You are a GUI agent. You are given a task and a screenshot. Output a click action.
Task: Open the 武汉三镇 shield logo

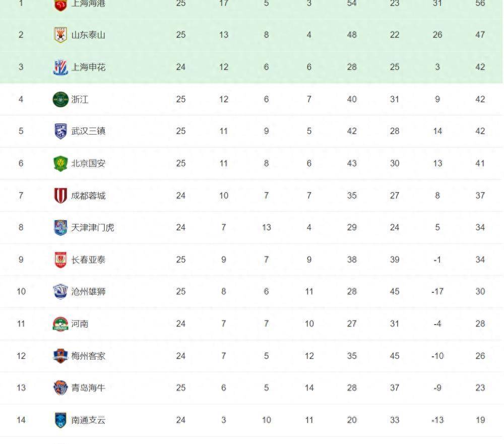pyautogui.click(x=60, y=131)
